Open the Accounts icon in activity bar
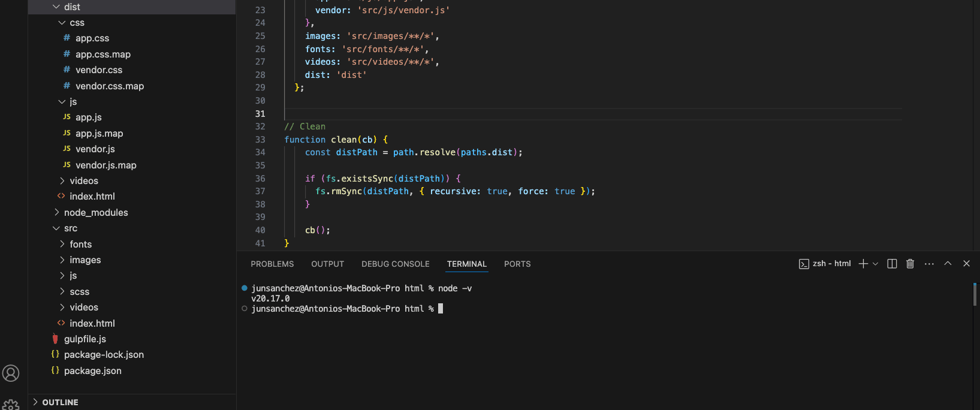 pos(11,373)
